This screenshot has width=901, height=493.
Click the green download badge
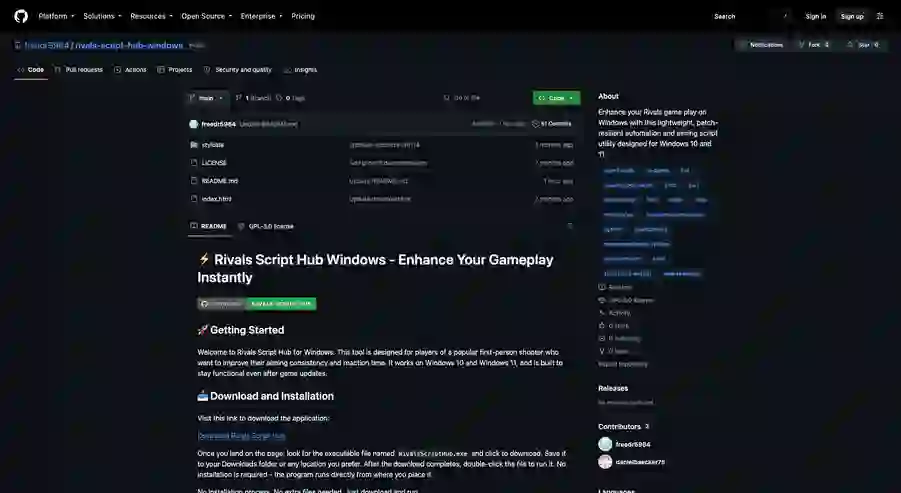point(257,303)
